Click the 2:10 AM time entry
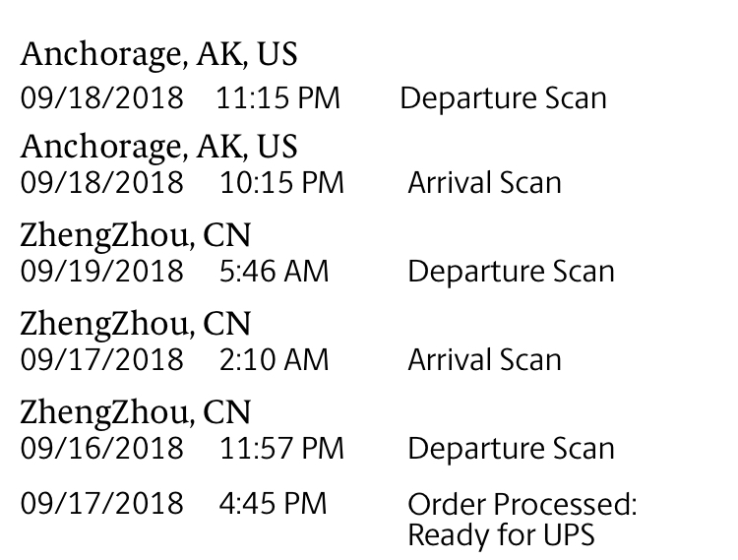Viewport: 738px width, 560px height. 274,360
